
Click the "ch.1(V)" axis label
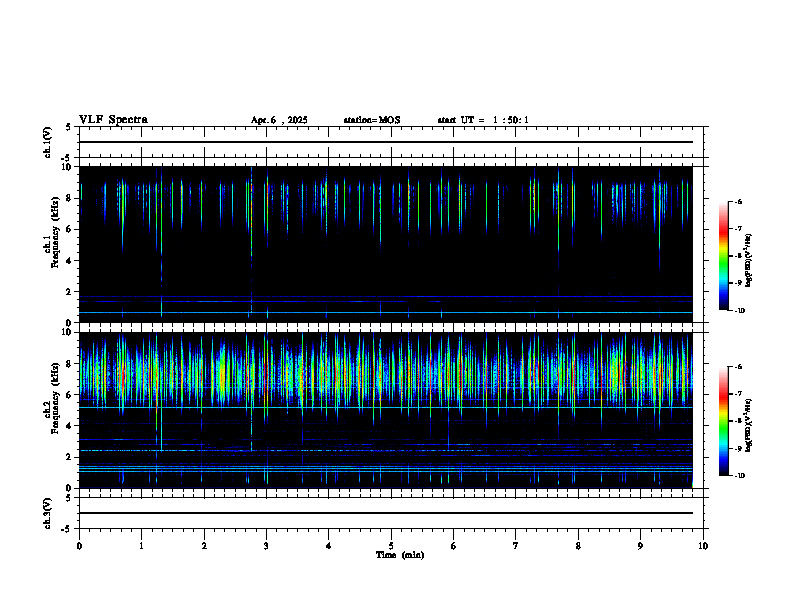coord(47,142)
